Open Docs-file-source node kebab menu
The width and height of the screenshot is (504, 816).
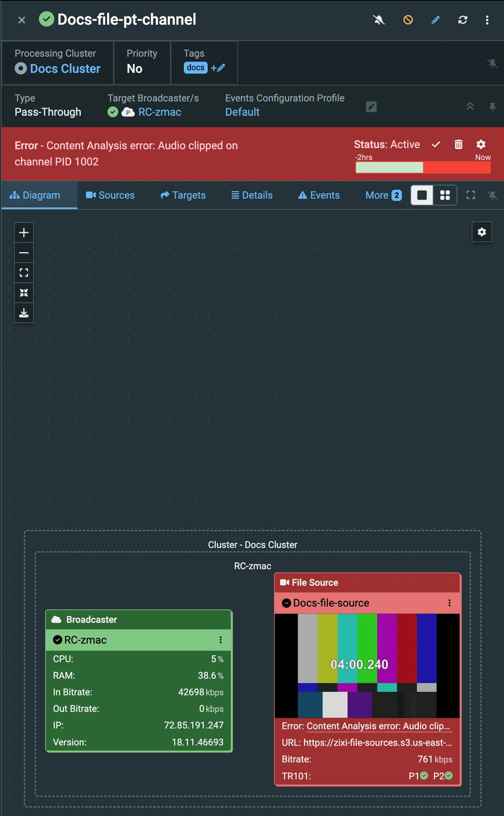449,603
